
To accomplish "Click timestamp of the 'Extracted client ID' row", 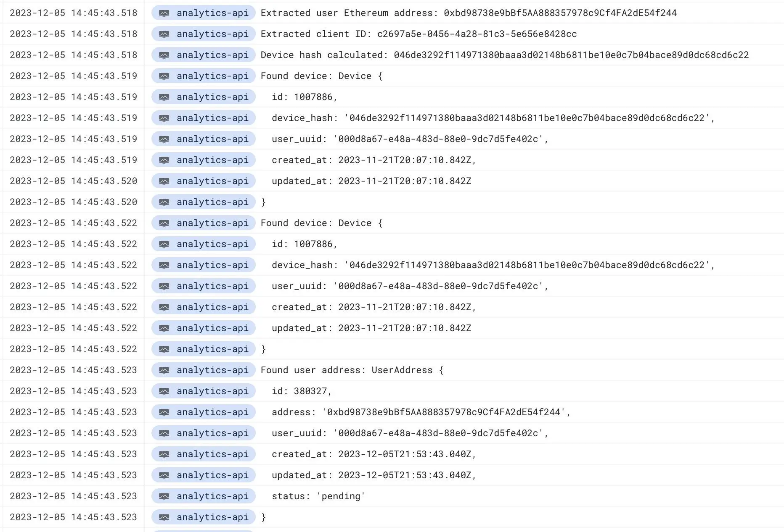I will click(74, 34).
